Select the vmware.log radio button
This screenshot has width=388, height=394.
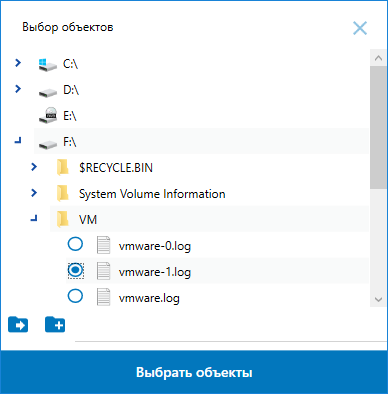(x=75, y=296)
